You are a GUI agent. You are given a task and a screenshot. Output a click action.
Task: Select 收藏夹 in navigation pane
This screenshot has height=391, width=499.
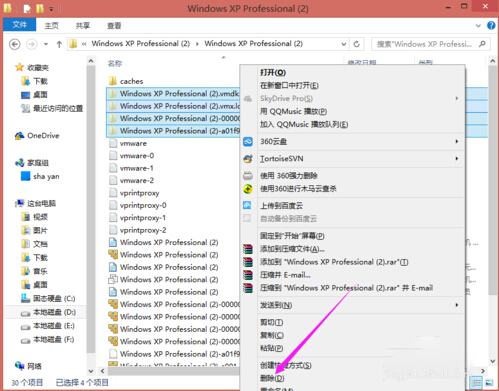pyautogui.click(x=38, y=68)
